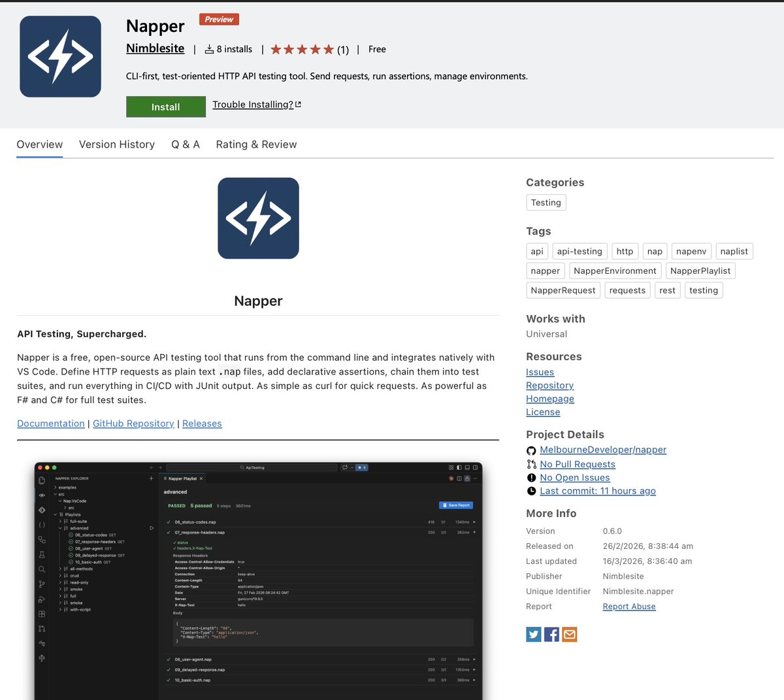Click the green Install button
The image size is (784, 700).
166,107
